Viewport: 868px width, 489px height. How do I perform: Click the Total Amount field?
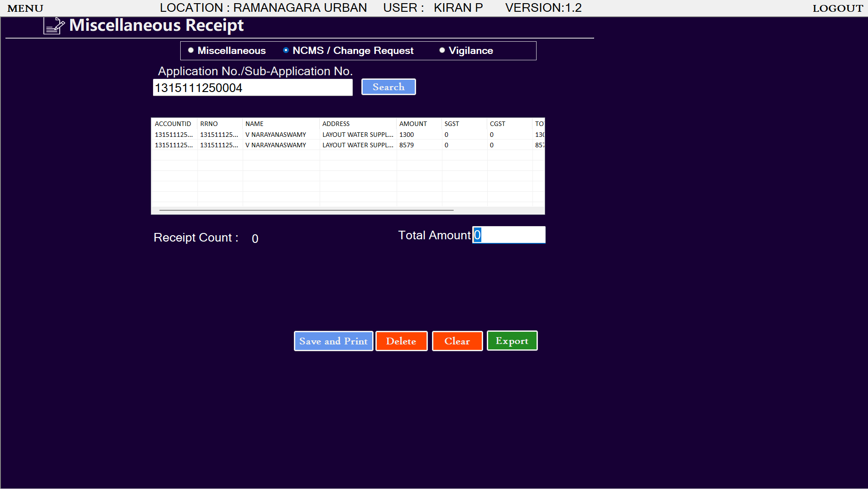pyautogui.click(x=509, y=235)
